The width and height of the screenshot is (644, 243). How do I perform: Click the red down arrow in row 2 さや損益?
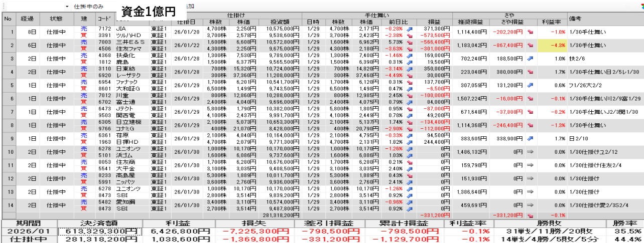click(531, 45)
